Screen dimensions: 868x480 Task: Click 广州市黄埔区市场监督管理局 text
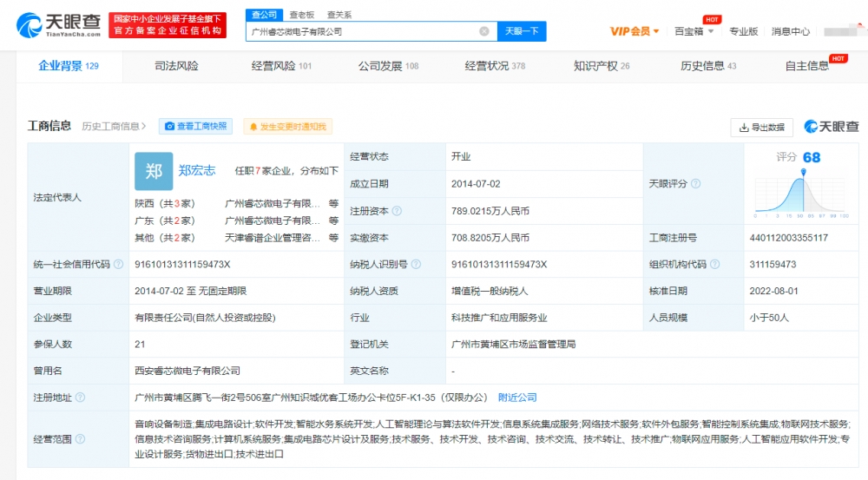(513, 344)
